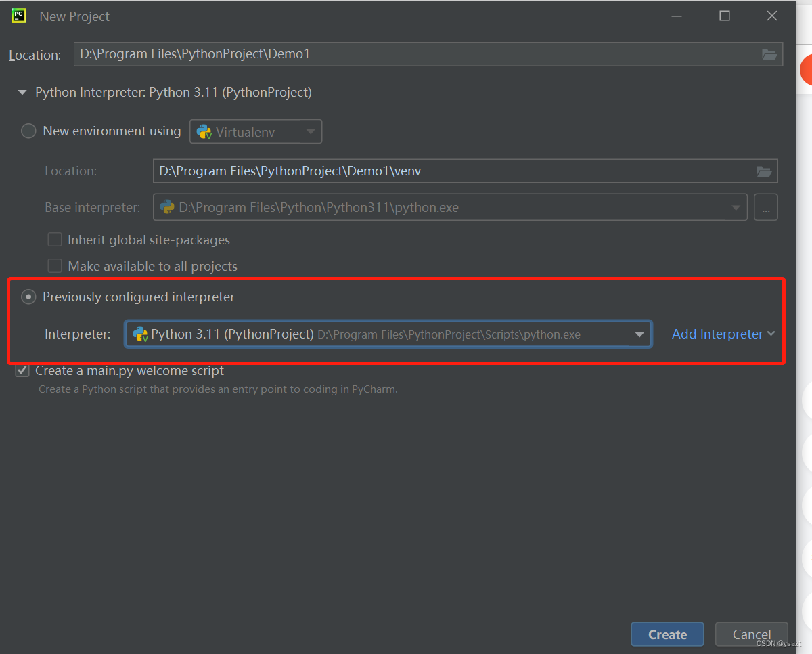Select Previously configured interpreter radio button
Viewport: 812px width, 654px height.
coord(28,297)
